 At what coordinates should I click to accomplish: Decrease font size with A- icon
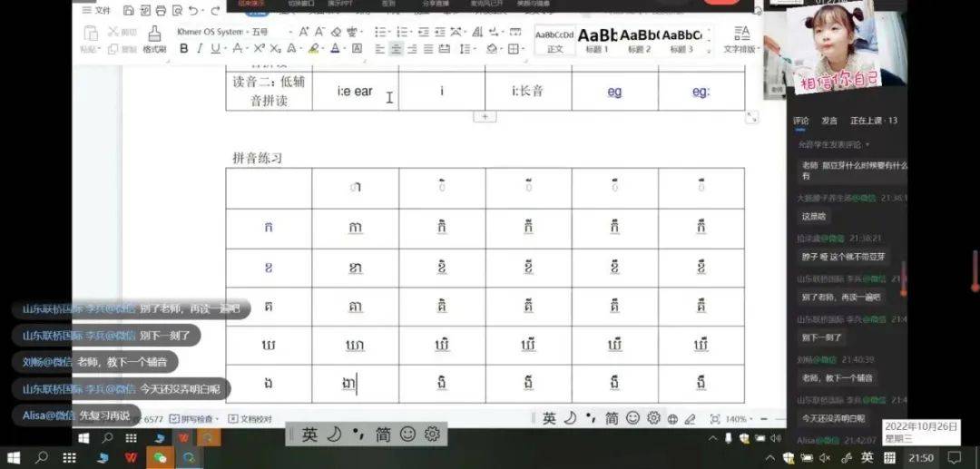(319, 31)
